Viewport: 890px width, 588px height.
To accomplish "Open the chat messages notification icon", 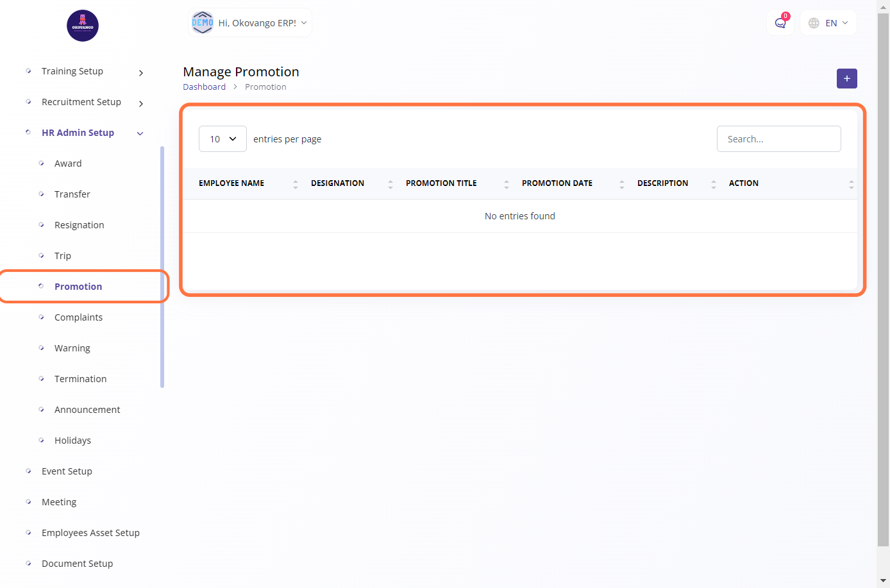I will (780, 23).
